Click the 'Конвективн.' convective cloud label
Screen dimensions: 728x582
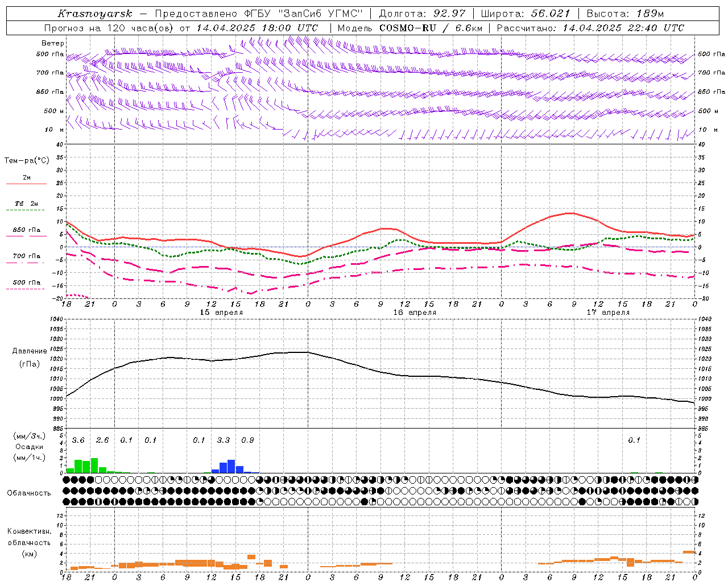[29, 531]
